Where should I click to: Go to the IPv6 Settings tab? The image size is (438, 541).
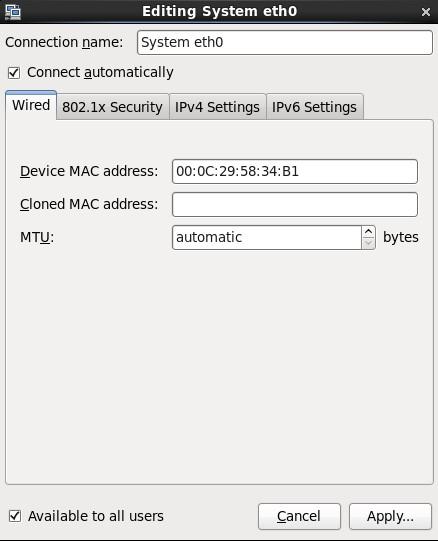tap(314, 107)
